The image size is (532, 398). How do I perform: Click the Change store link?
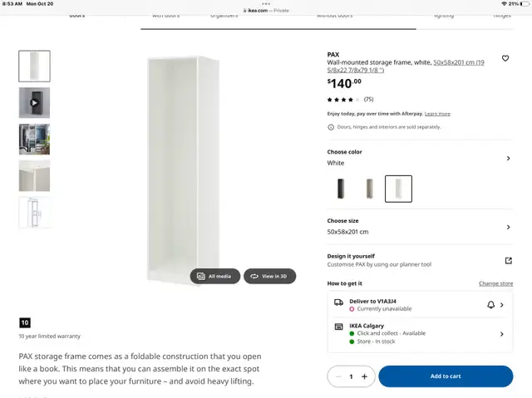495,283
